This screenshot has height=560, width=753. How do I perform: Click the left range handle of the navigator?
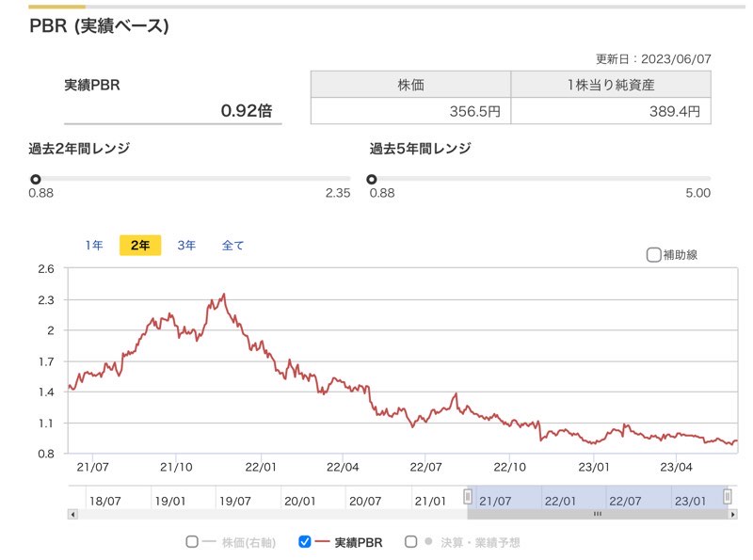pos(467,496)
